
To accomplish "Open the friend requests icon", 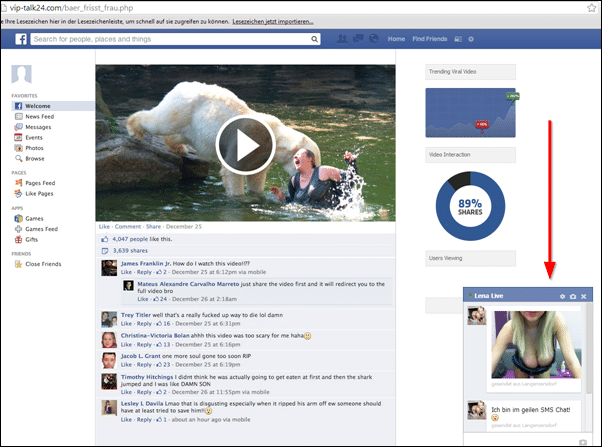I will click(x=342, y=39).
